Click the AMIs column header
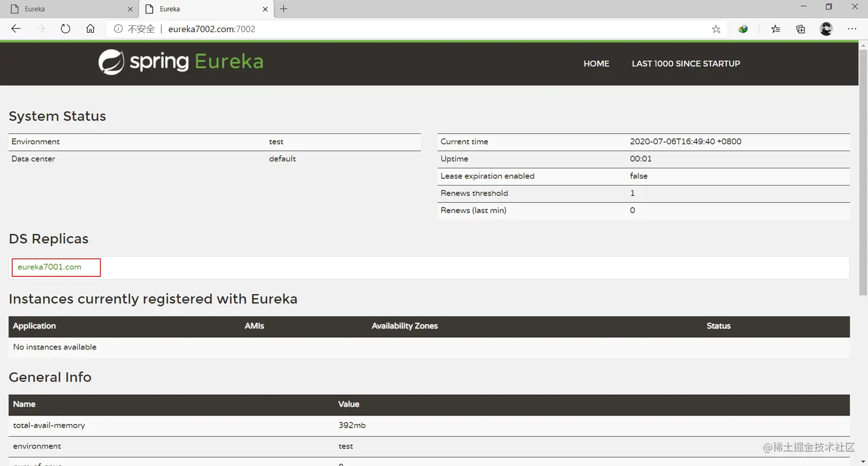868x466 pixels. (x=254, y=326)
